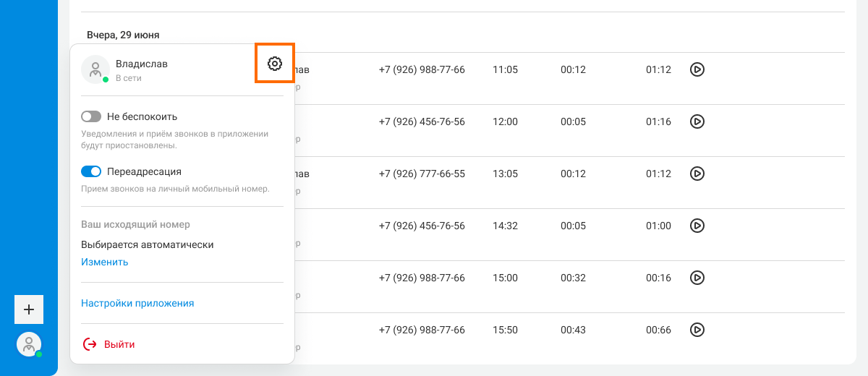Screen dimensions: 868x376
Task: Click the 00:43 wait time value
Action: pyautogui.click(x=573, y=330)
